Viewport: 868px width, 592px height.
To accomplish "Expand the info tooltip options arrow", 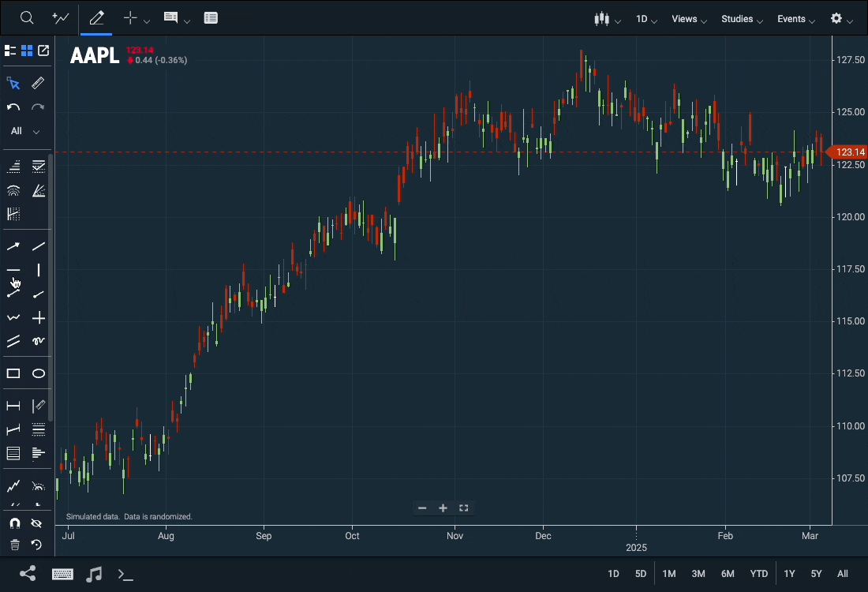I will (187, 21).
